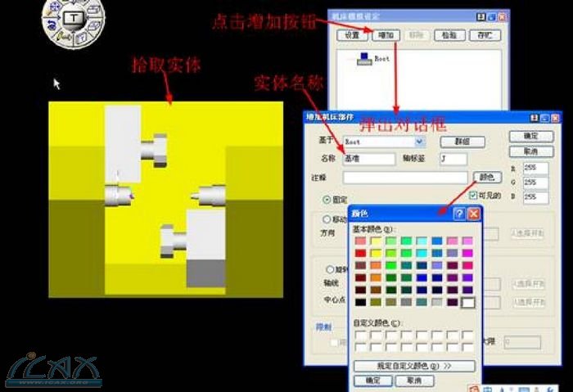Pick the gray swatch in the bottom row
Screen dimensions: 573x392
[406, 302]
